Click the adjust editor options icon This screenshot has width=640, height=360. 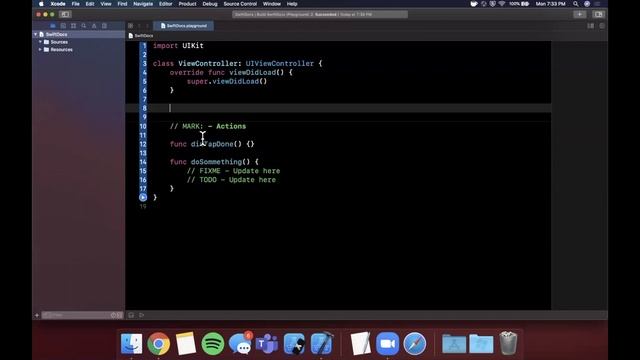click(x=591, y=26)
